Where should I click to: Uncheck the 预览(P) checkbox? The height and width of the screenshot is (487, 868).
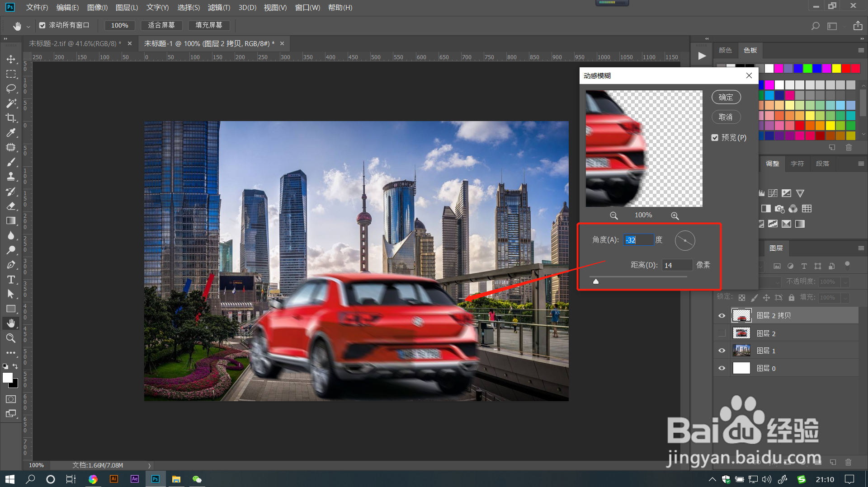pos(715,138)
